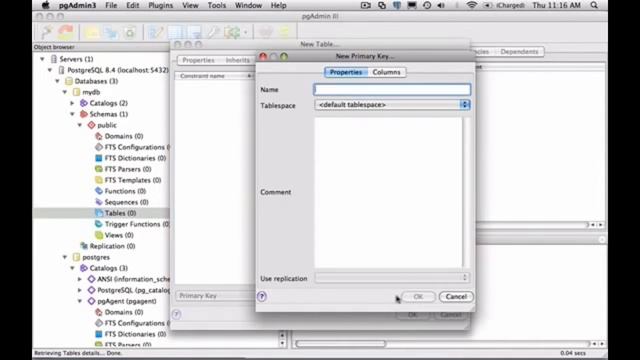Select the Tables (0) tree item
Viewport: 640px width, 360px height.
pos(120,213)
